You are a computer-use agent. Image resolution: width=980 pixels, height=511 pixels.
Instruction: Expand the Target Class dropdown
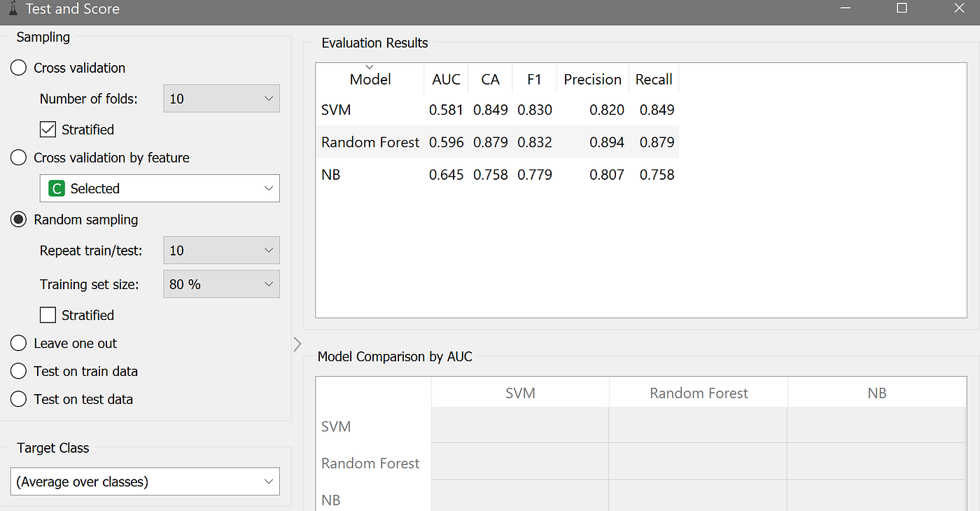tap(145, 482)
